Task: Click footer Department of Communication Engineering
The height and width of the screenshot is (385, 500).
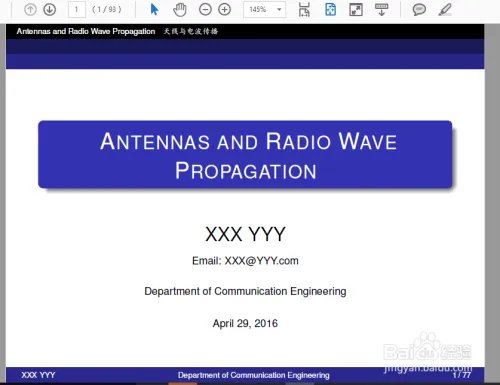Action: [x=254, y=375]
